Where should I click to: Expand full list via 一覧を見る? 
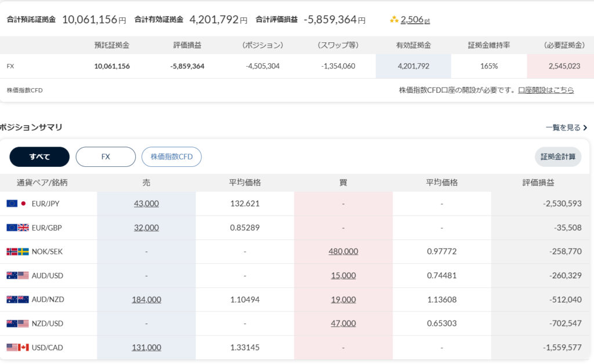coord(566,128)
